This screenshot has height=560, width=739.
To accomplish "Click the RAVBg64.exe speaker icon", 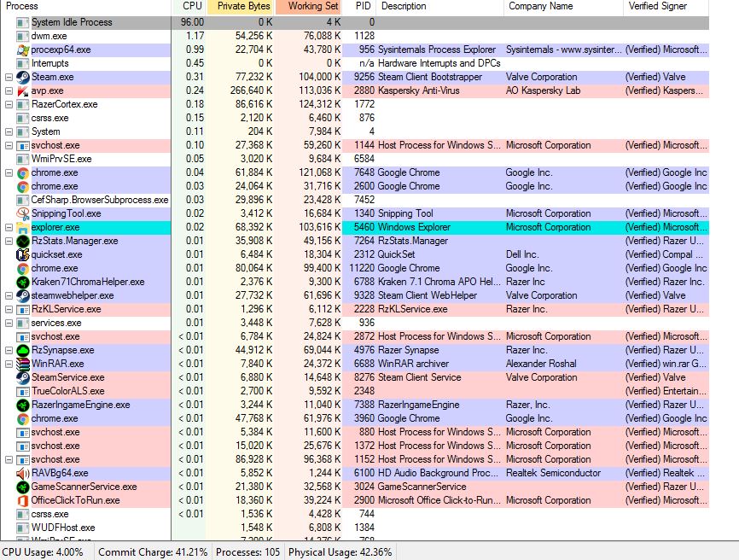I will [x=23, y=473].
